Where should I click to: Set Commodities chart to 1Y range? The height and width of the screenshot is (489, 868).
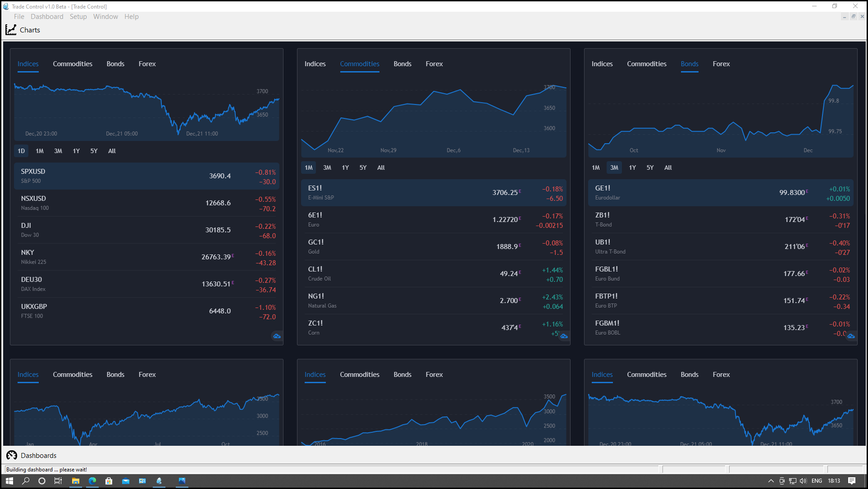345,168
